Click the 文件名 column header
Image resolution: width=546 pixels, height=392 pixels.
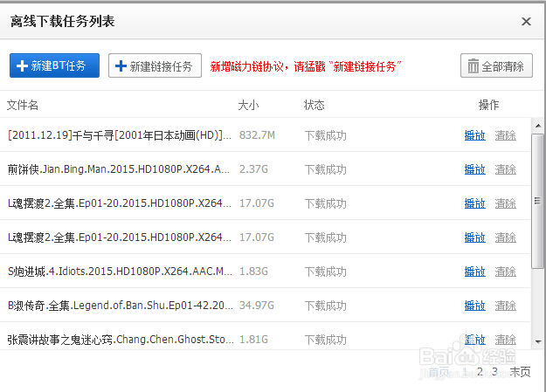[23, 105]
